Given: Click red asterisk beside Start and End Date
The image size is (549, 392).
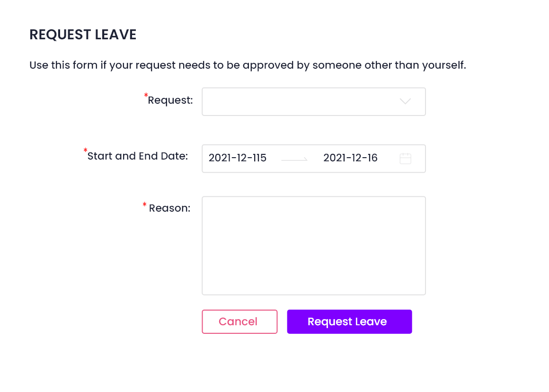Looking at the screenshot, I should [x=86, y=151].
